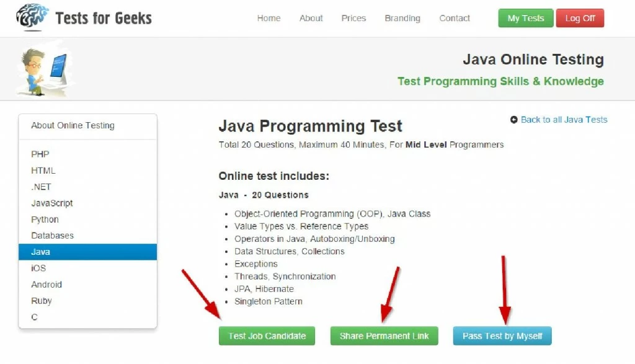The image size is (635, 364).
Task: Click the back arrow icon beside Java Tests link
Action: pos(514,120)
